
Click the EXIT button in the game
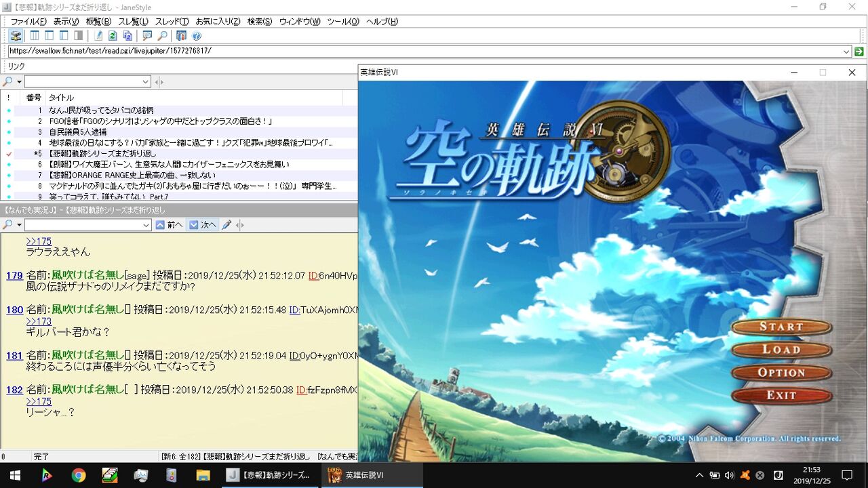click(x=781, y=395)
